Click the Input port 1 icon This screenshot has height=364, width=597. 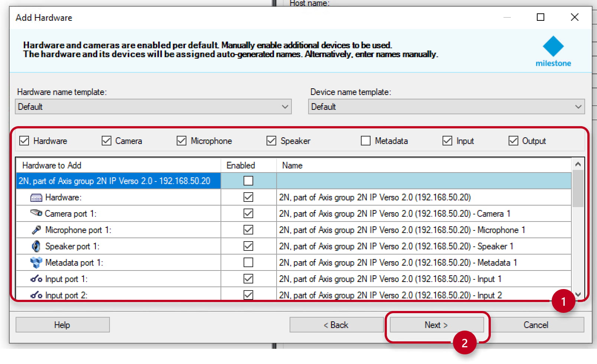(x=36, y=279)
